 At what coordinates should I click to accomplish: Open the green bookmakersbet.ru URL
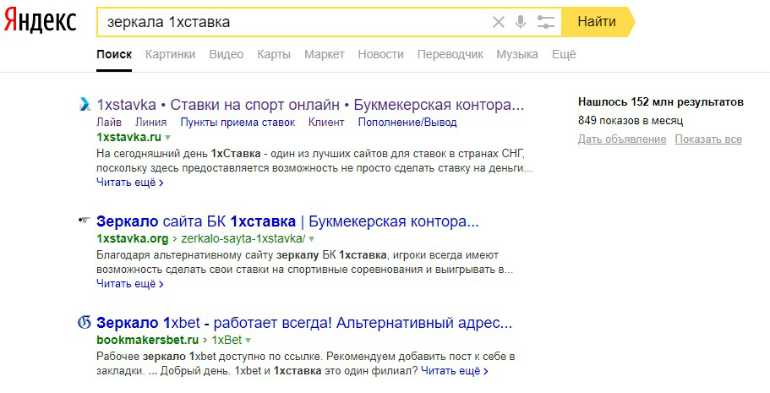tap(148, 340)
